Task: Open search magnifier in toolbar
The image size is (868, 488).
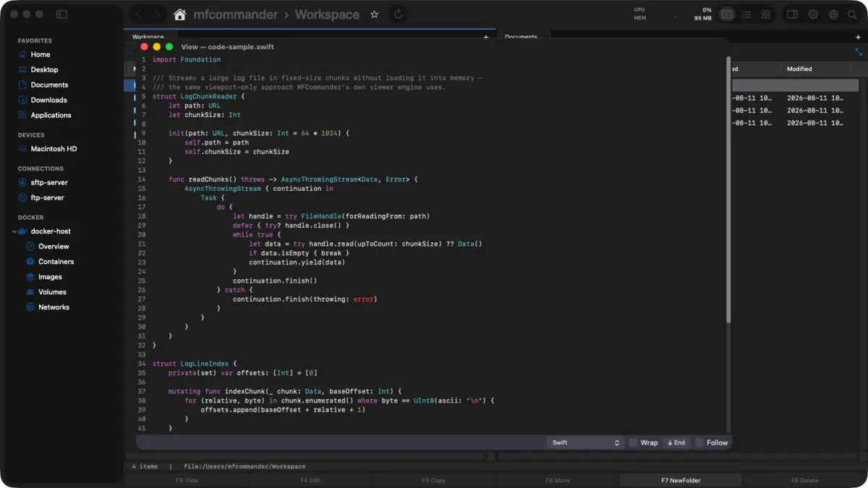Action: 852,14
